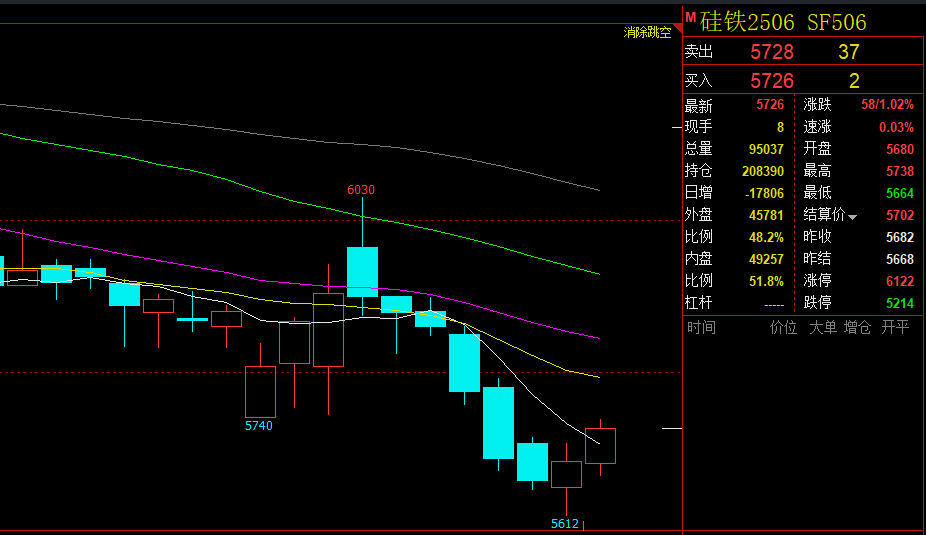Click the 大单 column header
This screenshot has width=926, height=535.
click(822, 327)
